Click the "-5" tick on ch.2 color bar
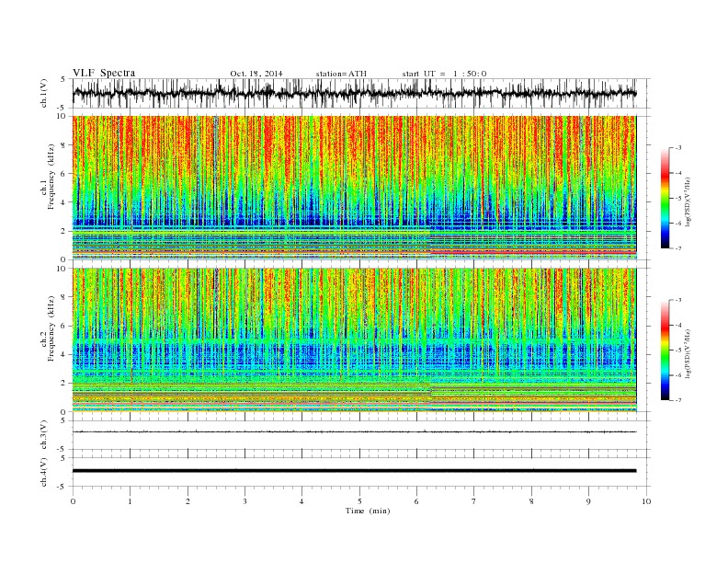This screenshot has height=563, width=728. tap(677, 350)
